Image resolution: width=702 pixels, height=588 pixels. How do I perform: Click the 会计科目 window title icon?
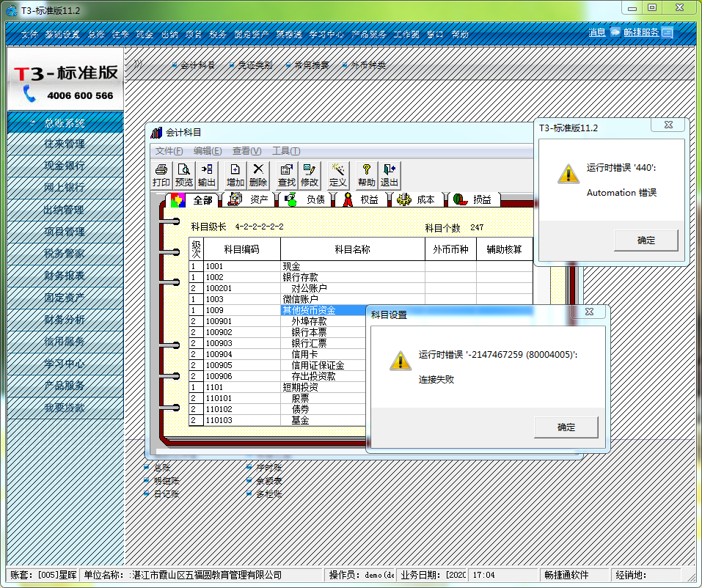156,133
